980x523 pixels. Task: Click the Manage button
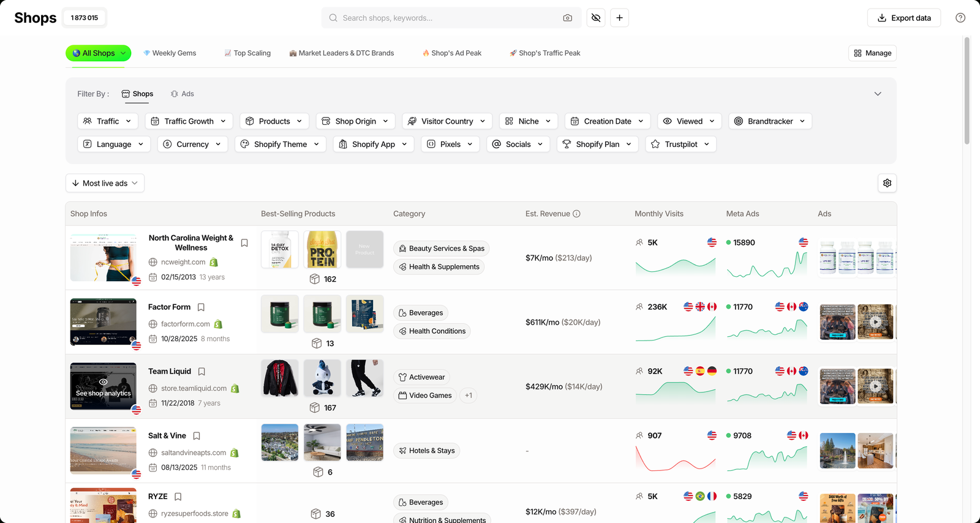point(872,53)
